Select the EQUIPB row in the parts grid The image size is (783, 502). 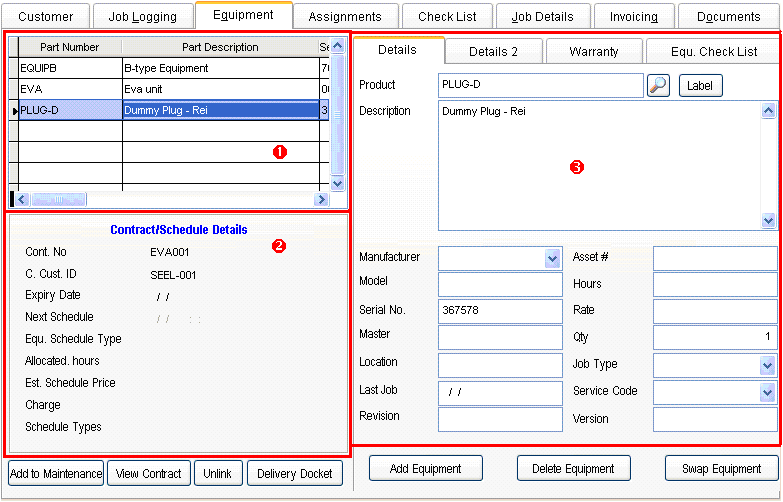click(x=70, y=68)
